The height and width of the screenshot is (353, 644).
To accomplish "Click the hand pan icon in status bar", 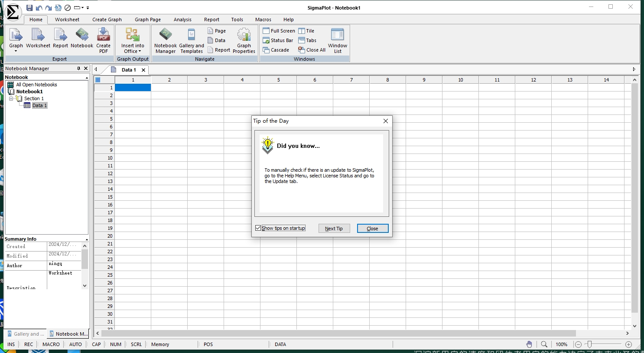I will click(x=529, y=344).
